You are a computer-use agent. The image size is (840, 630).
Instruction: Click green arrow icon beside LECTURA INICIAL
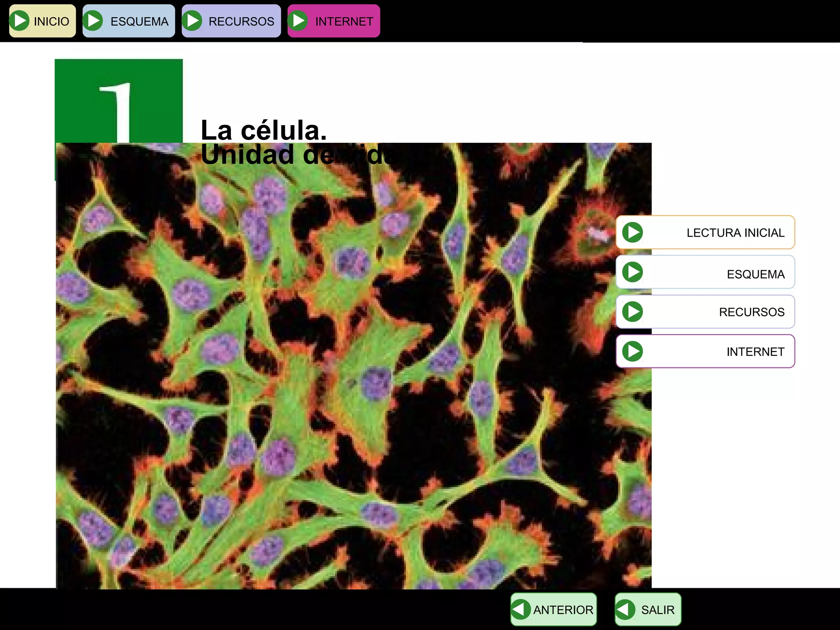point(632,233)
